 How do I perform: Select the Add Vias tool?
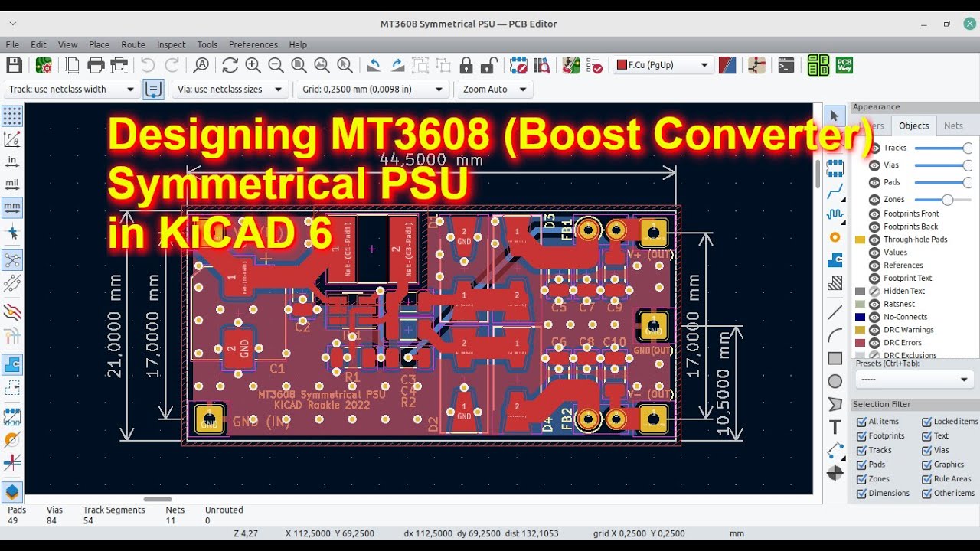835,237
